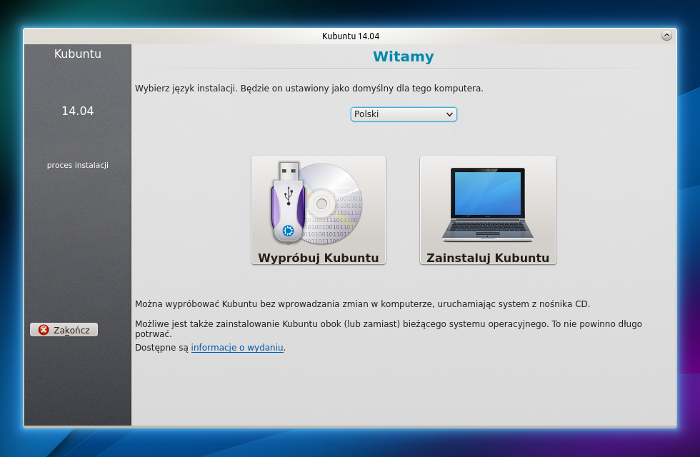Click the window shade arrow in title bar
Viewport: 700px width, 457px height.
[666, 36]
